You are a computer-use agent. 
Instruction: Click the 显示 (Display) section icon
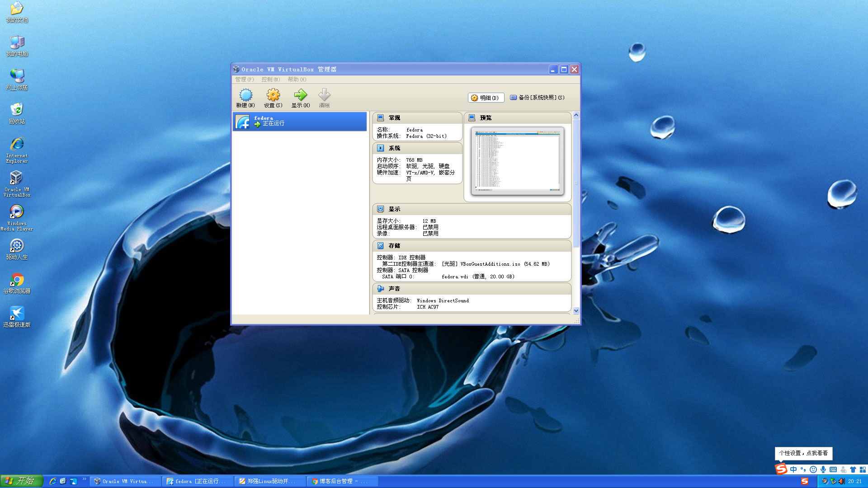pos(381,209)
